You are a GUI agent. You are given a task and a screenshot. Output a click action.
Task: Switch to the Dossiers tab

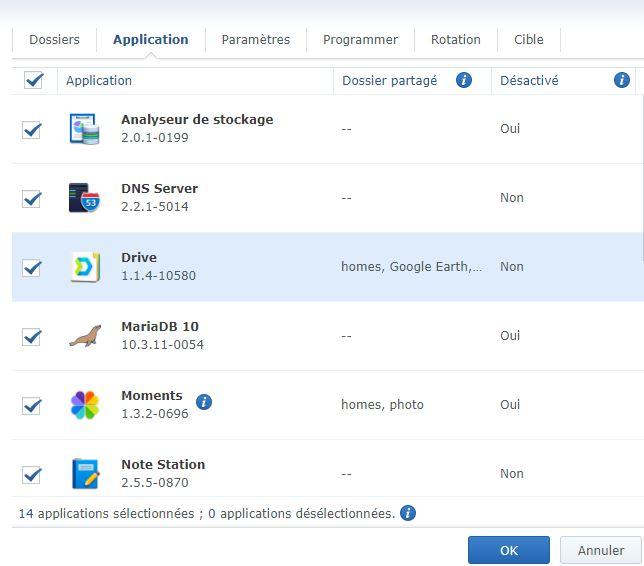pyautogui.click(x=54, y=40)
